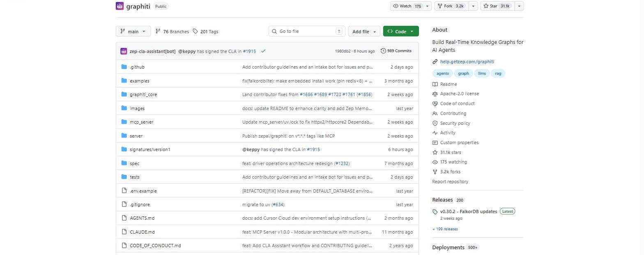The image size is (644, 255).
Task: Star the graphiti repository
Action: click(x=497, y=6)
